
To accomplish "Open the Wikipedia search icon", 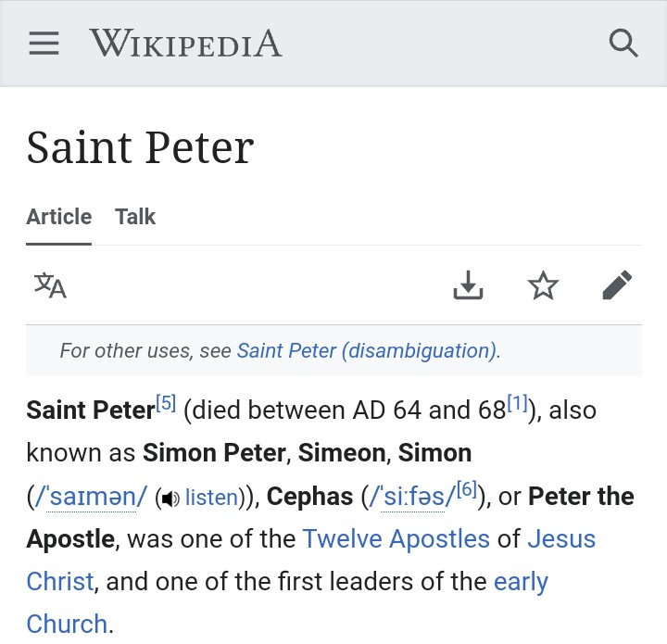I will click(x=623, y=44).
